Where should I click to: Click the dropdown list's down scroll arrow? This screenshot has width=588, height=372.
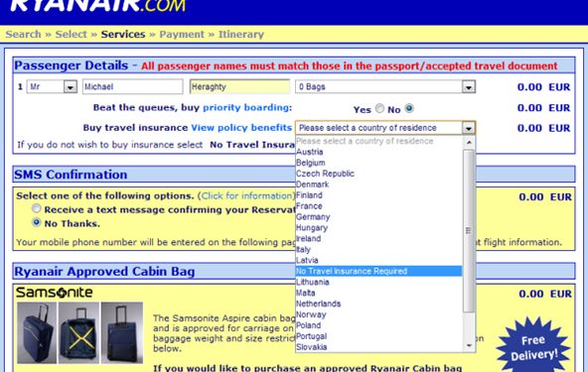pyautogui.click(x=469, y=345)
